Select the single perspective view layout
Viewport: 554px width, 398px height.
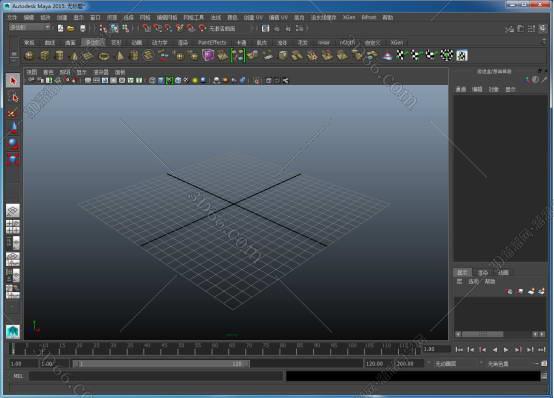(x=13, y=211)
